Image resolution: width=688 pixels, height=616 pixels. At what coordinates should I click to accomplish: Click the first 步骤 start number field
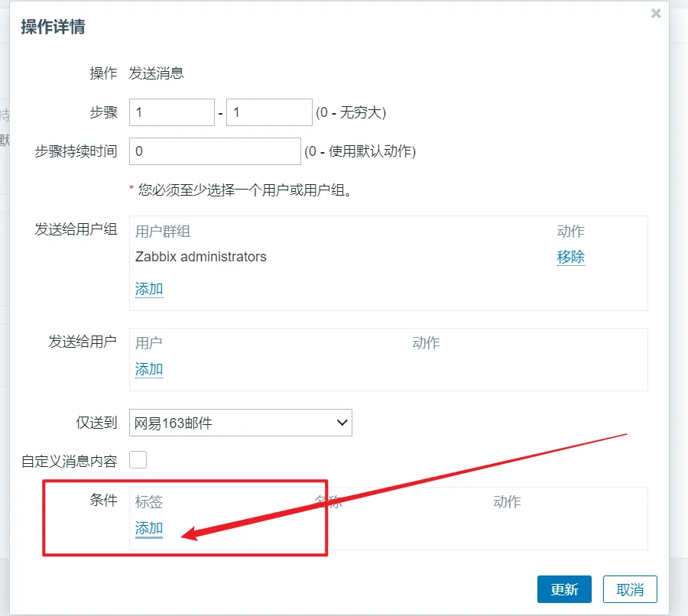click(x=172, y=112)
